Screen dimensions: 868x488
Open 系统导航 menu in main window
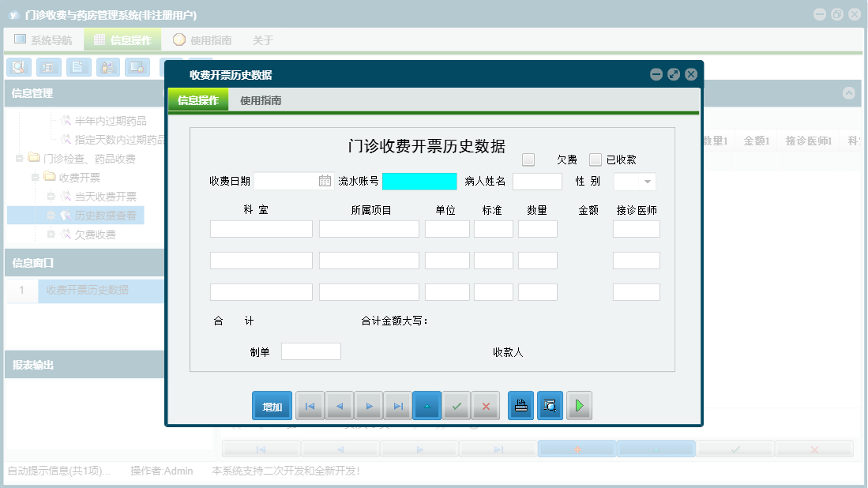click(43, 39)
